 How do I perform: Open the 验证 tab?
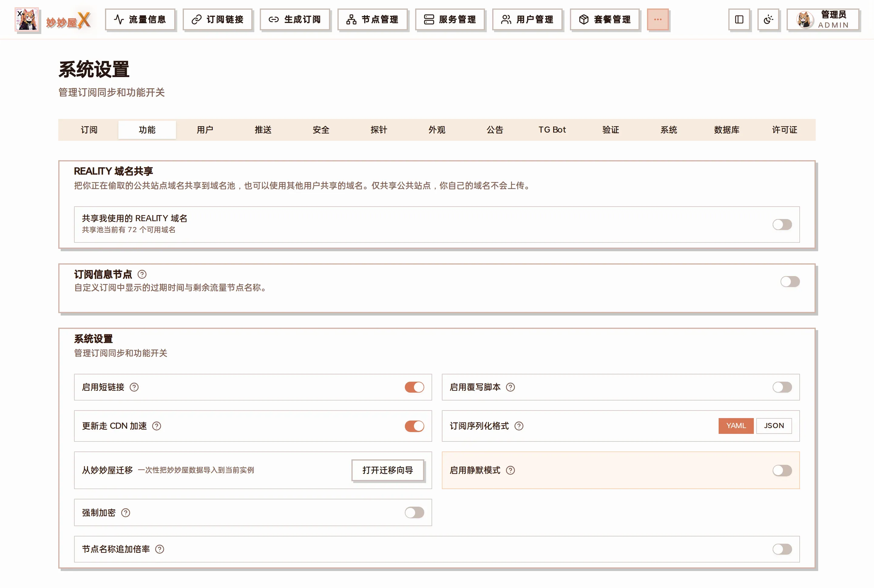[x=611, y=130]
